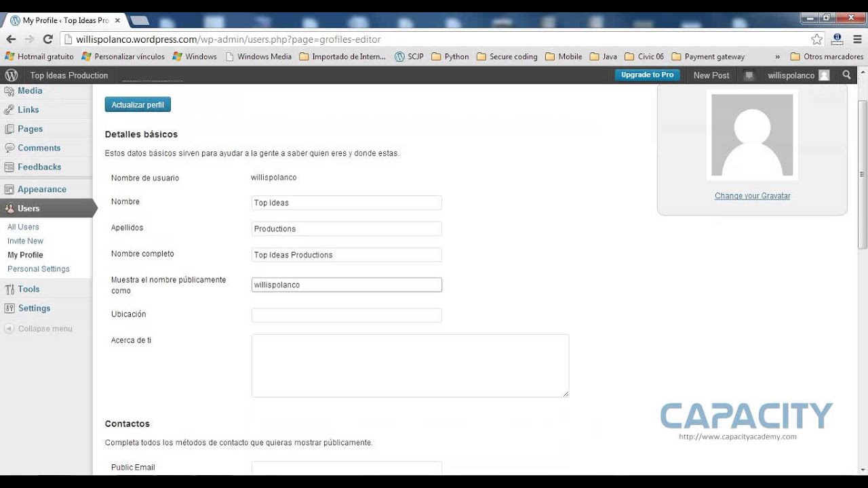Expand hidden bookmarks with the chevron
Viewport: 868px width, 488px height.
click(777, 57)
